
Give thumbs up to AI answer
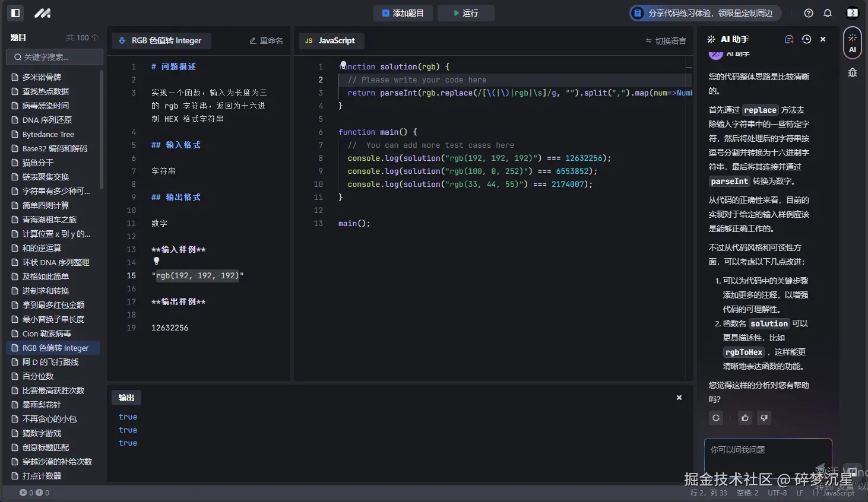(x=745, y=418)
